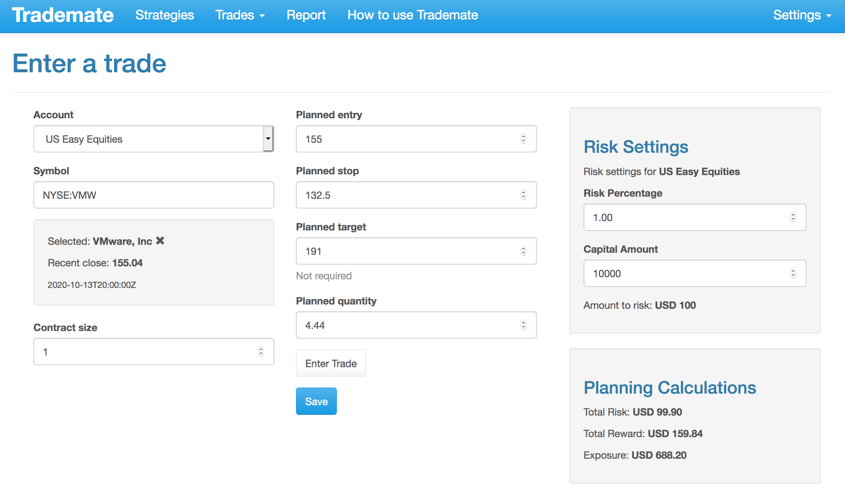Click the timestamp 2020-10-13T20:00:00Z
This screenshot has width=845, height=504.
[92, 285]
